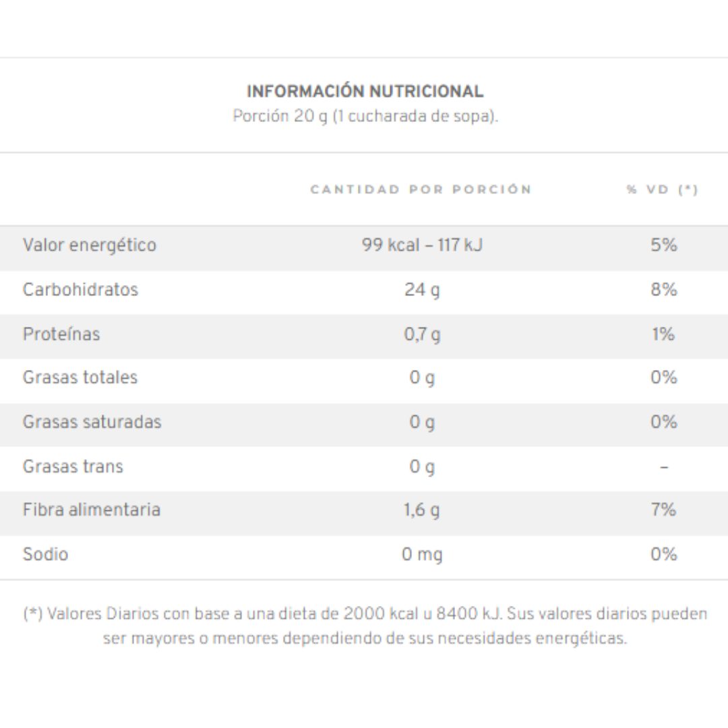Screen dimensions: 728x728
Task: Click the 24 g carbohydrate amount
Action: [422, 290]
